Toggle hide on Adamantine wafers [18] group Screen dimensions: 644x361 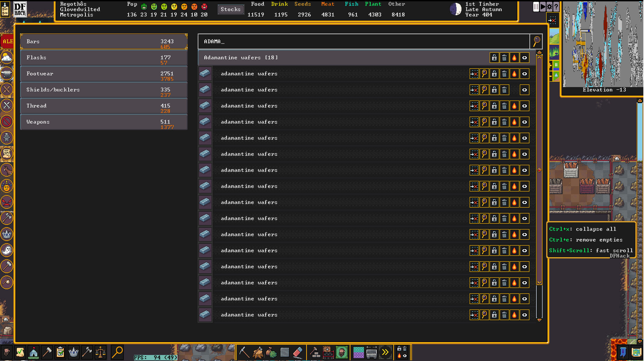click(524, 58)
